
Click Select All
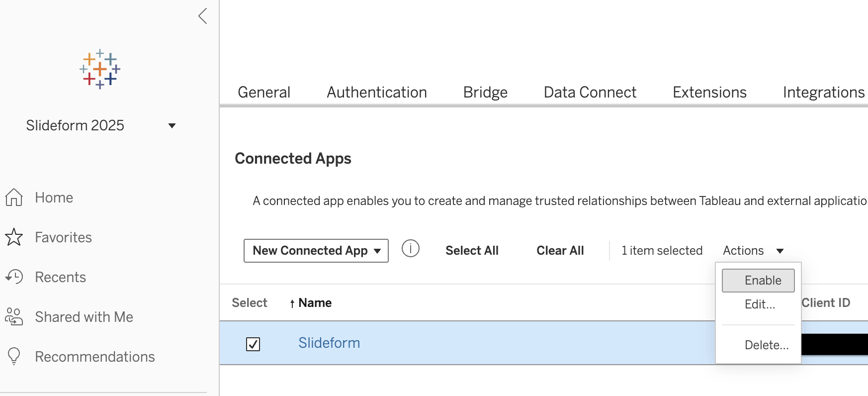click(x=472, y=251)
